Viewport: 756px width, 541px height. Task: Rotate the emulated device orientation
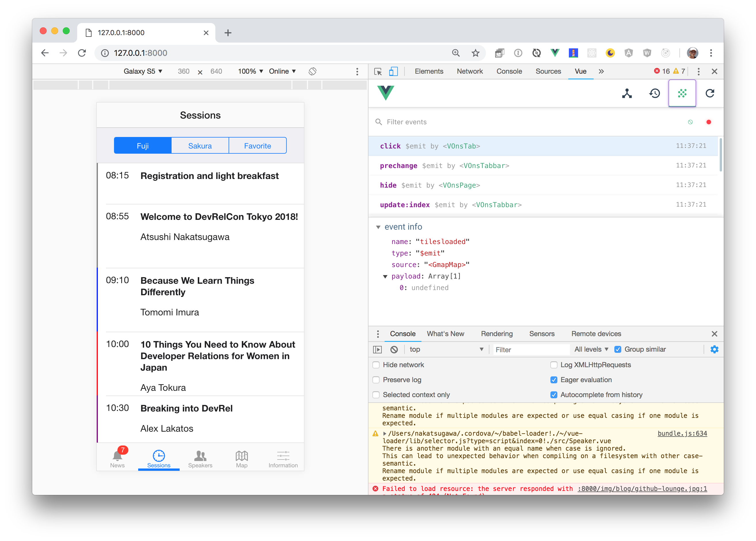312,71
